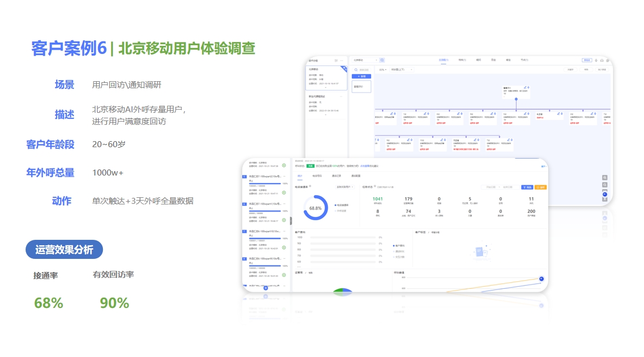Viewport: 644px width, 357px height.
Task: Click the magnifier search button beside 北京移动 selector
Action: pos(382,60)
